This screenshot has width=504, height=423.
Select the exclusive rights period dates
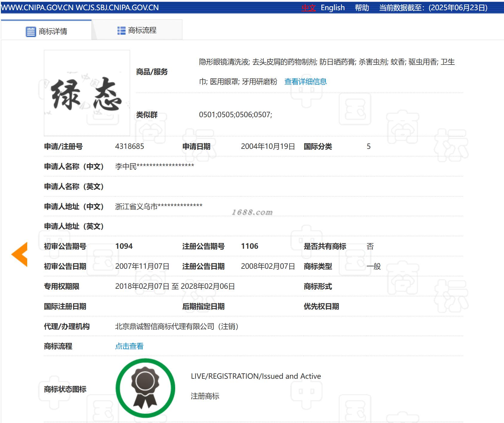pyautogui.click(x=175, y=286)
